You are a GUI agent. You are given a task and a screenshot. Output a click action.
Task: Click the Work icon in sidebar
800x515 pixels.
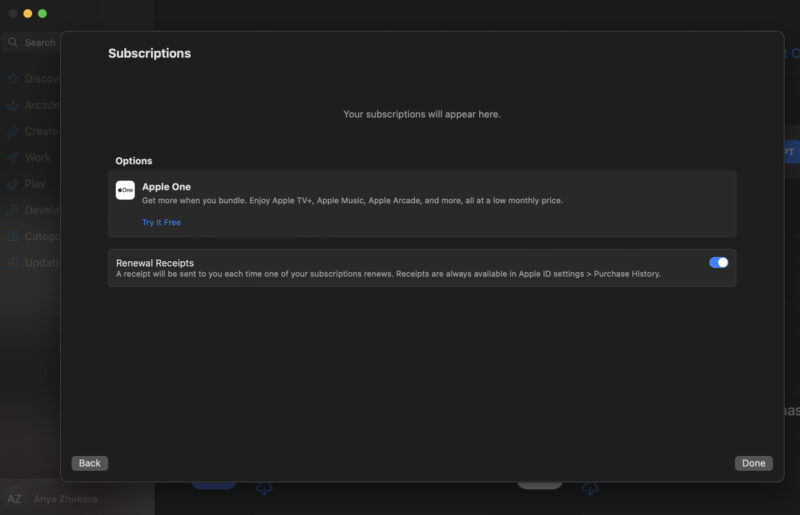click(x=13, y=158)
